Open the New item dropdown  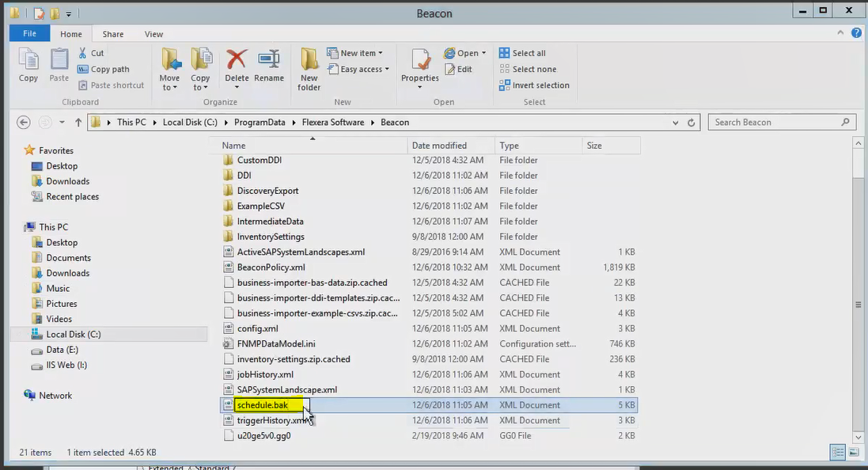pos(354,53)
